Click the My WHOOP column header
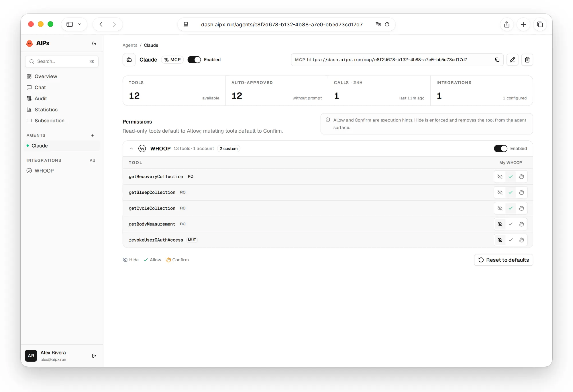 (511, 162)
